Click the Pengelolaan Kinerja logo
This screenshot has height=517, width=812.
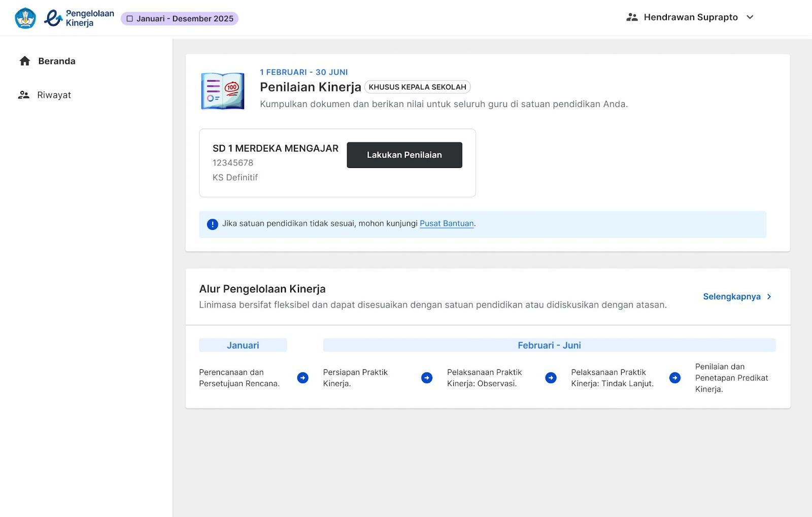click(x=79, y=18)
